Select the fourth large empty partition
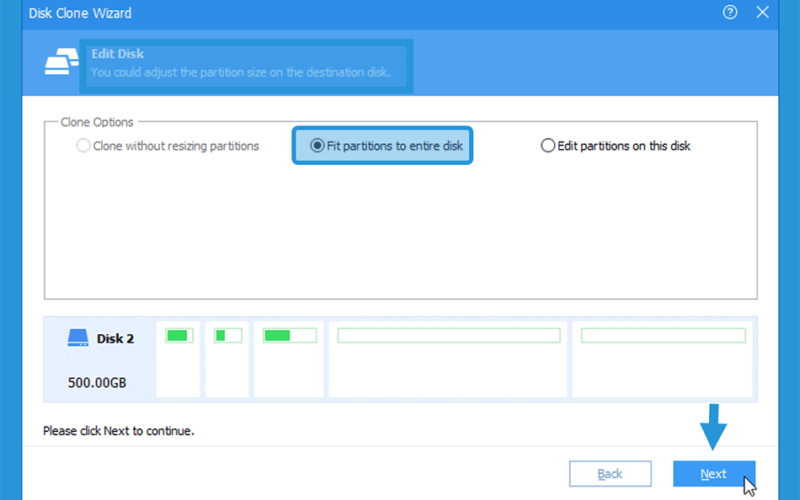The image size is (800, 500). [448, 359]
